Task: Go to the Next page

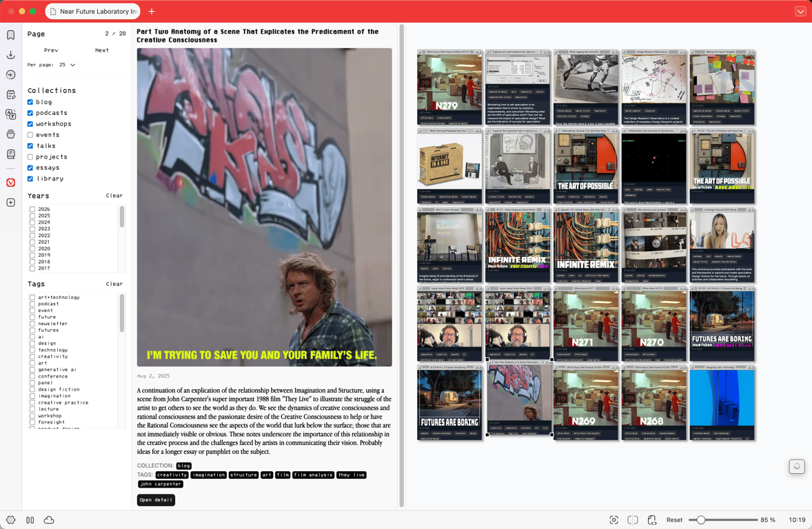Action: tap(102, 50)
